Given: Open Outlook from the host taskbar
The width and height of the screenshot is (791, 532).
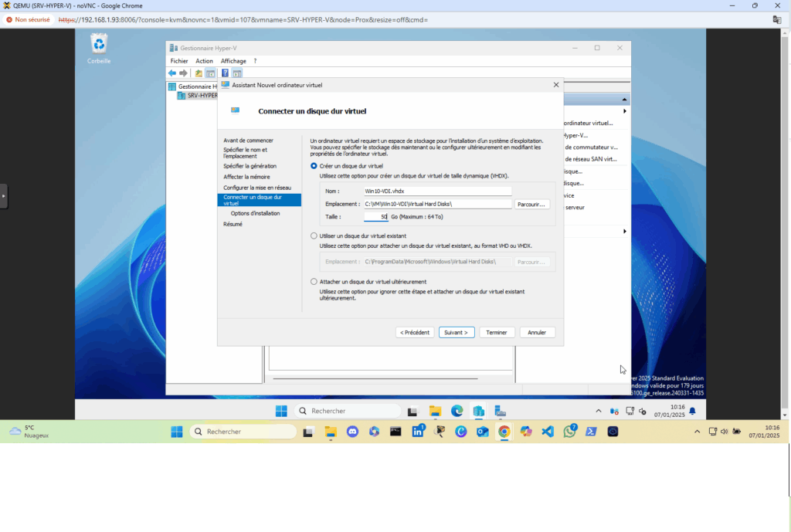Looking at the screenshot, I should click(483, 432).
